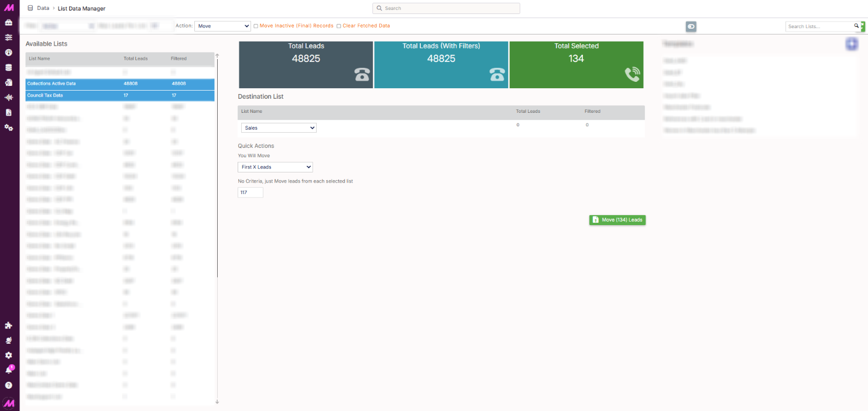This screenshot has height=411, width=868.
Task: Open the document search icon in sidebar
Action: point(9,82)
